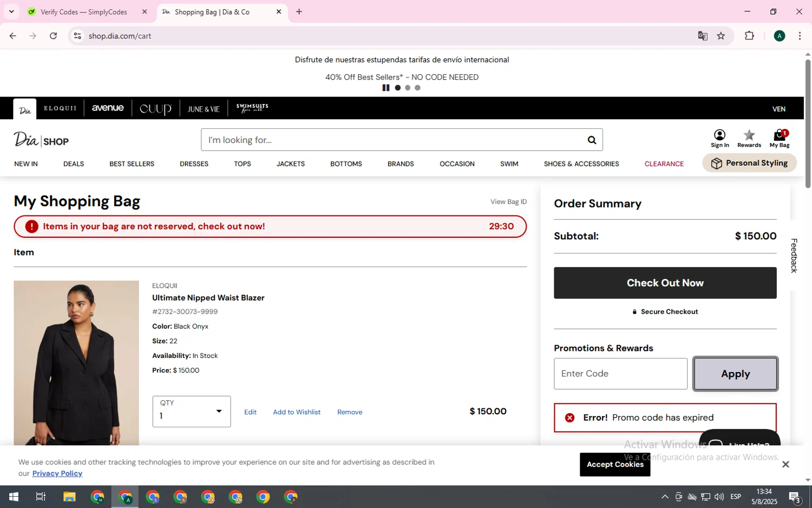Select the first carousel dot

[398, 88]
